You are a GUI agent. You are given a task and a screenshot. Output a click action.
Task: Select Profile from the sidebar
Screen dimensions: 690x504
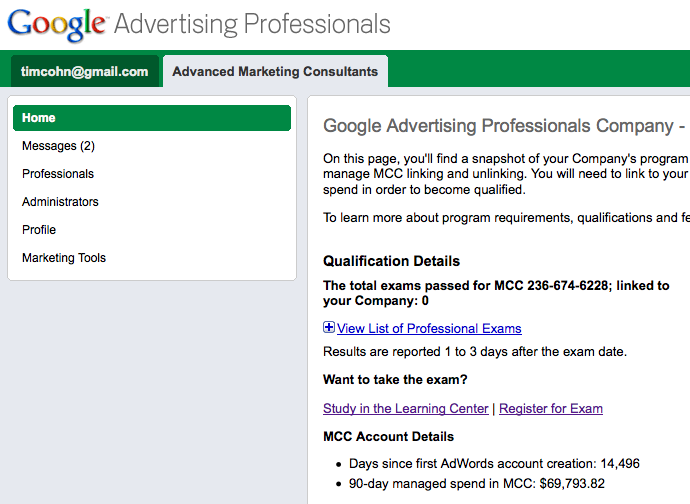tap(39, 230)
